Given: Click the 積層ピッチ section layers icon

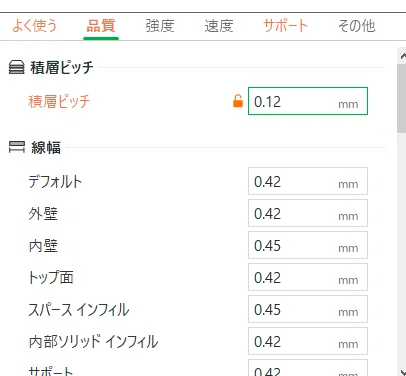Looking at the screenshot, I should pos(16,67).
